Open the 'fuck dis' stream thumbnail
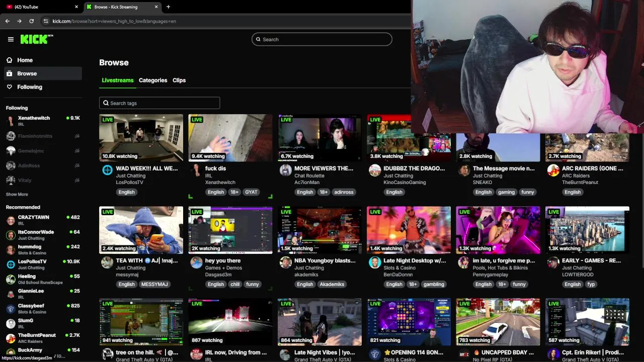The width and height of the screenshot is (644, 362). click(230, 138)
